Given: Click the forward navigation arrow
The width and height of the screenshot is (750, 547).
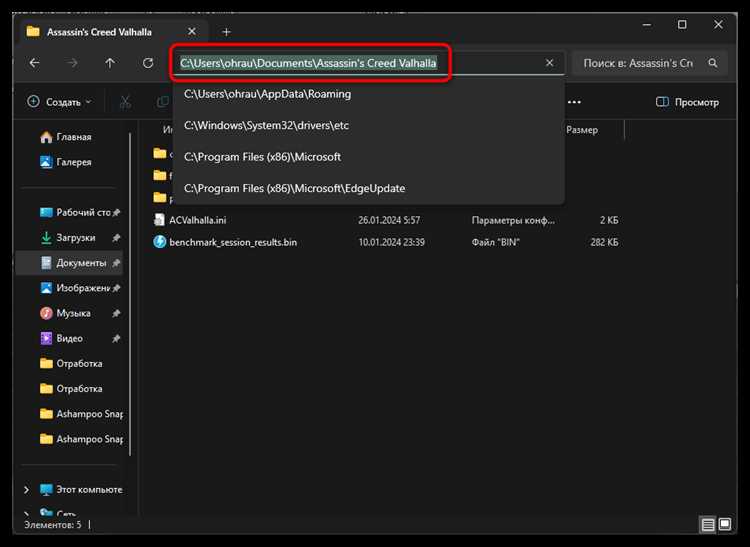Looking at the screenshot, I should tap(72, 63).
